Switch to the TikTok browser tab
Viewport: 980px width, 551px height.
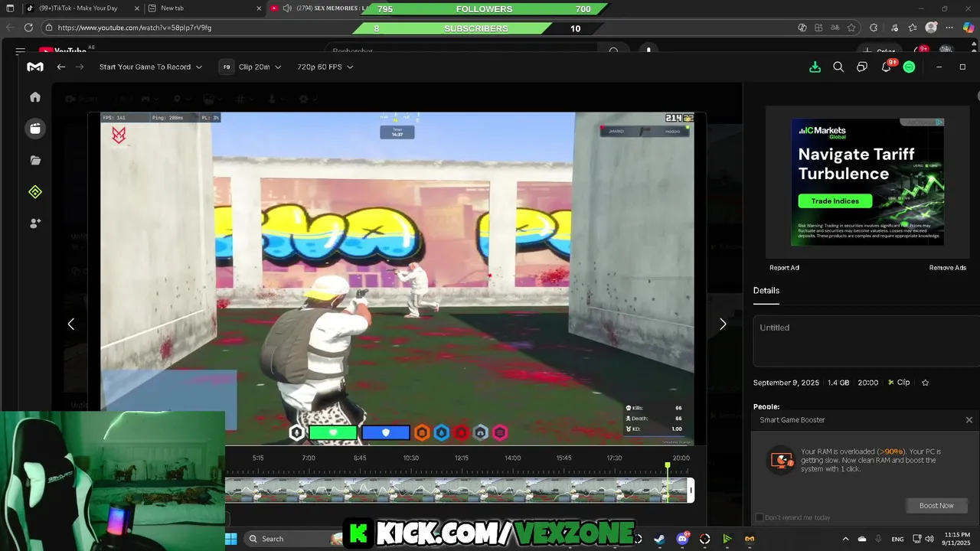point(82,8)
